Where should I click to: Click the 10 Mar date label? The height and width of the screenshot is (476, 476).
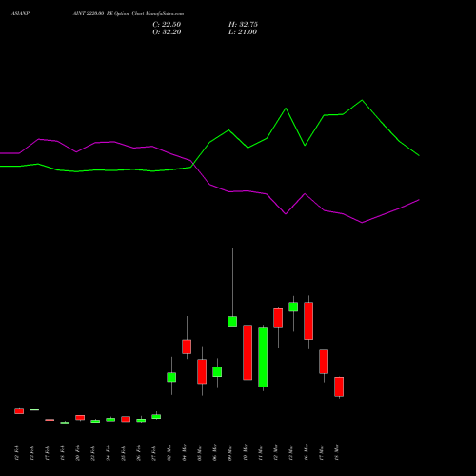(246, 452)
